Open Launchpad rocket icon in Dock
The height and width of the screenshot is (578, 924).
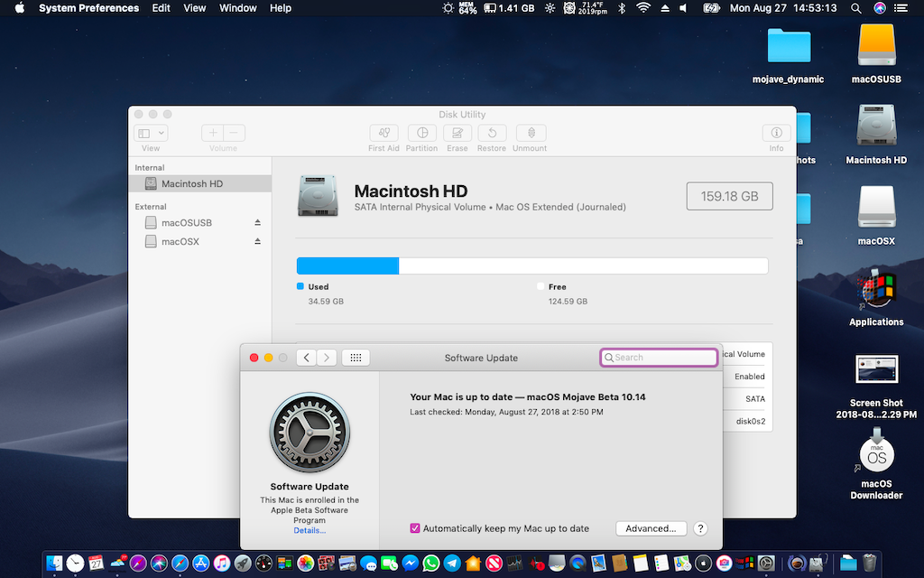(x=243, y=564)
